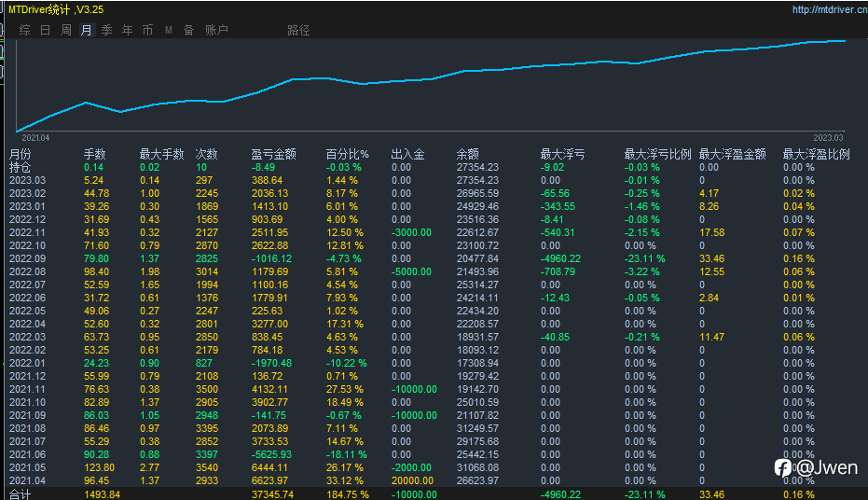Click the 百分比% column header

(347, 154)
